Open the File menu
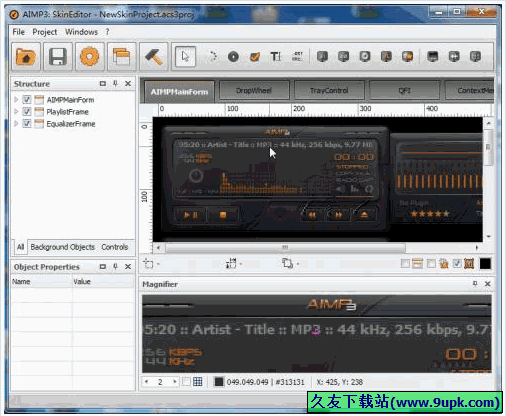 pyautogui.click(x=19, y=32)
